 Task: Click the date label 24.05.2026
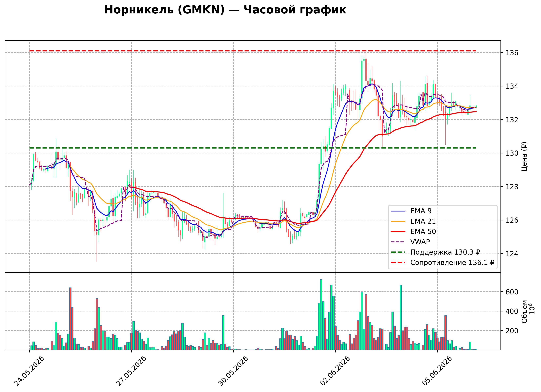pyautogui.click(x=29, y=371)
